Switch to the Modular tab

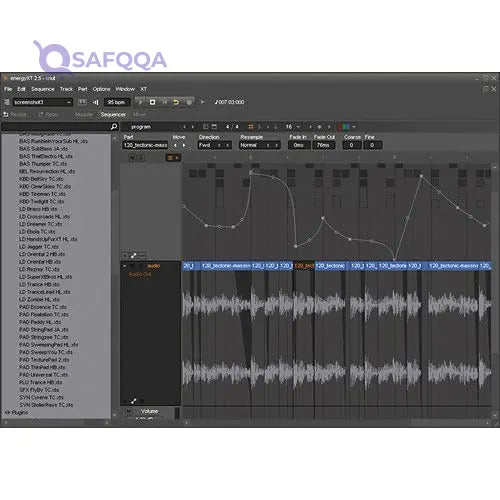tap(84, 114)
